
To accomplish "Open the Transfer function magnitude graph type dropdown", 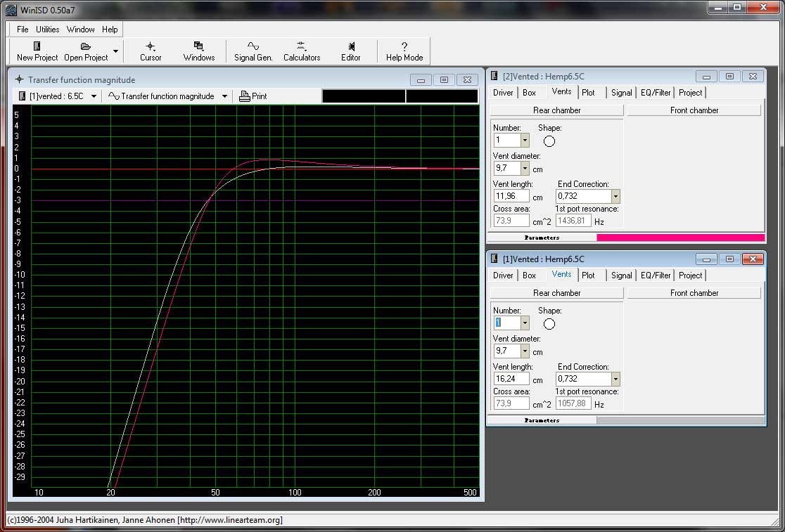I will pos(224,96).
